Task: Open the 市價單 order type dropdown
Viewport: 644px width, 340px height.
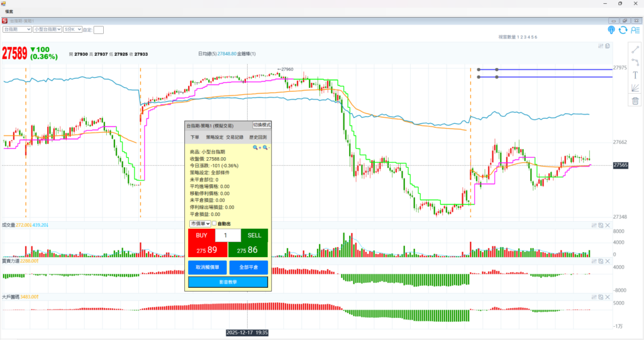Action: coord(200,224)
